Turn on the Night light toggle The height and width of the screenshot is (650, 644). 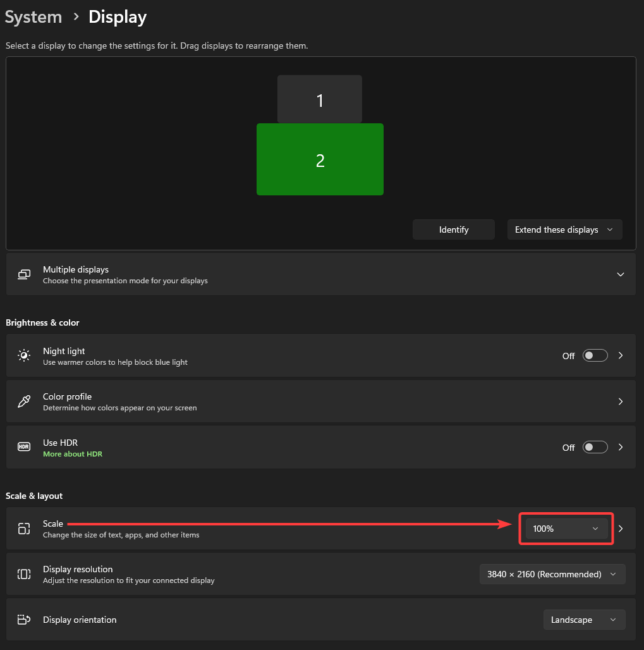(595, 355)
